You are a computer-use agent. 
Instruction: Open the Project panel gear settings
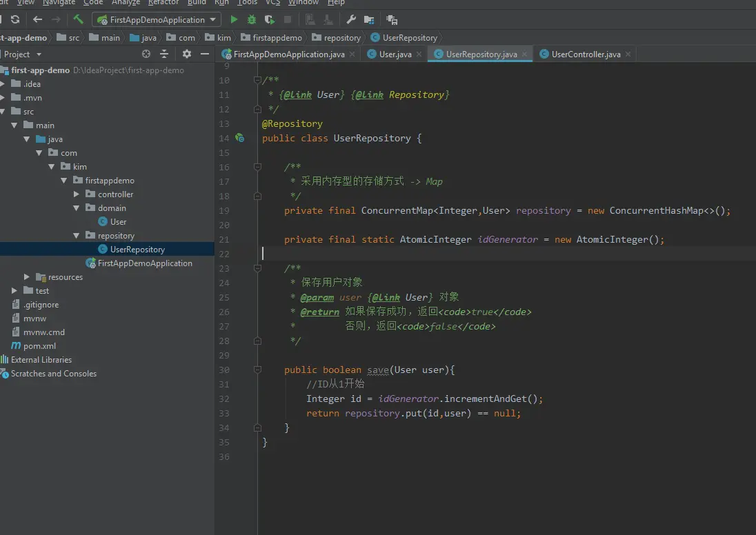186,54
